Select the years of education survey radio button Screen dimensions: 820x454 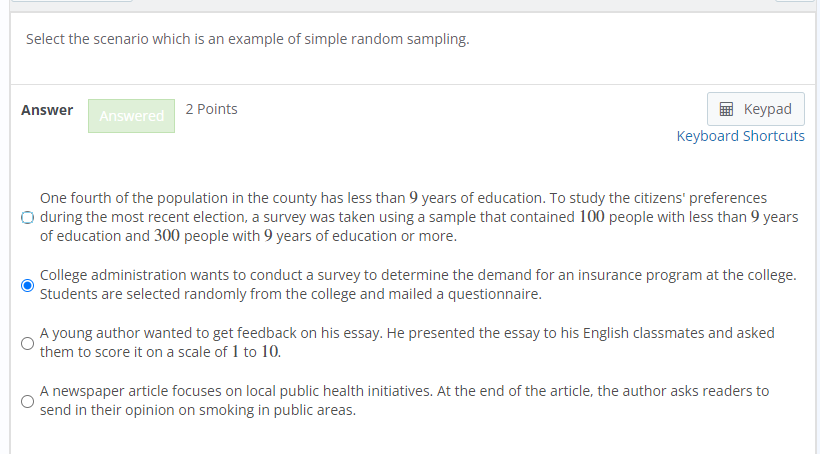tap(28, 217)
